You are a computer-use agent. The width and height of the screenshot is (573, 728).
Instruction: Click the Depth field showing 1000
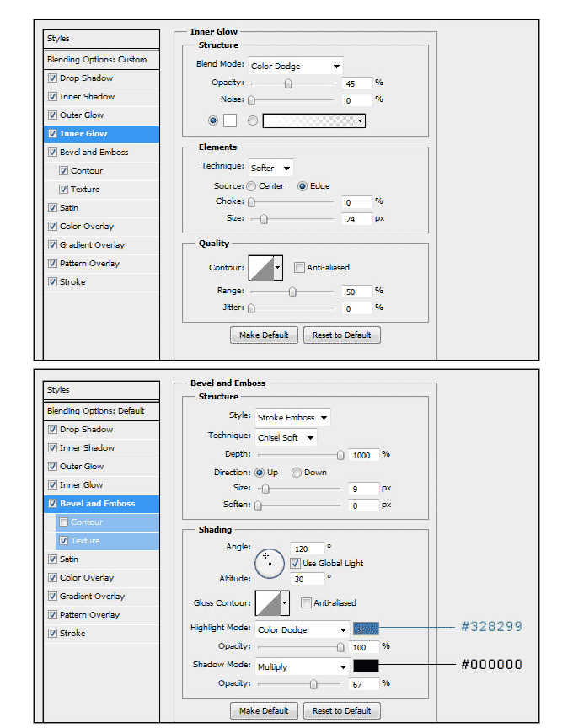364,455
